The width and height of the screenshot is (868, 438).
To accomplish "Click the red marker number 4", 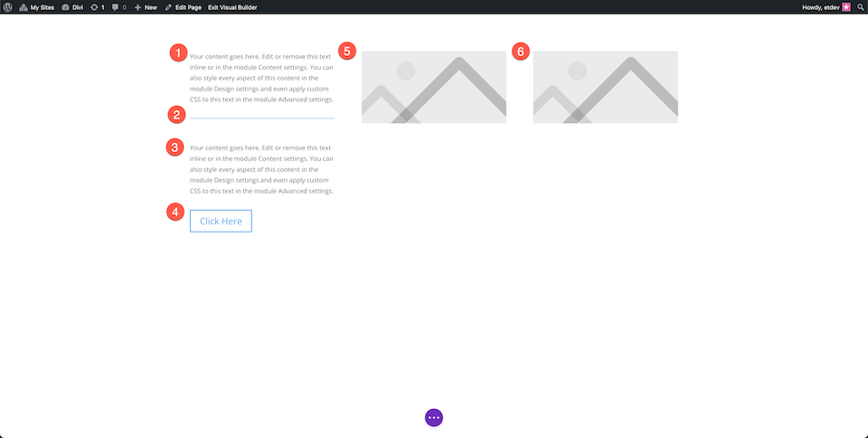I will (x=175, y=212).
